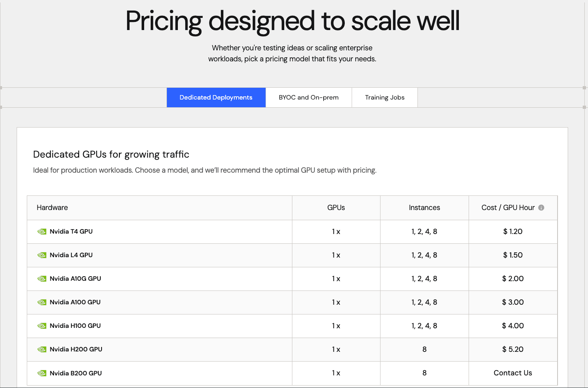
Task: Select the Dedicated Deployments tab
Action: click(216, 98)
